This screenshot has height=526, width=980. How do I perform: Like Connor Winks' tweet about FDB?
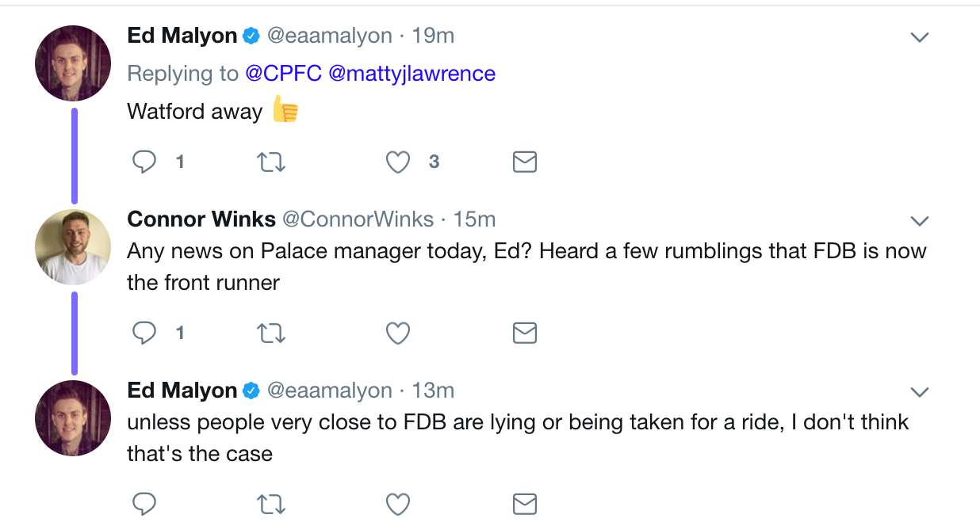pos(397,334)
